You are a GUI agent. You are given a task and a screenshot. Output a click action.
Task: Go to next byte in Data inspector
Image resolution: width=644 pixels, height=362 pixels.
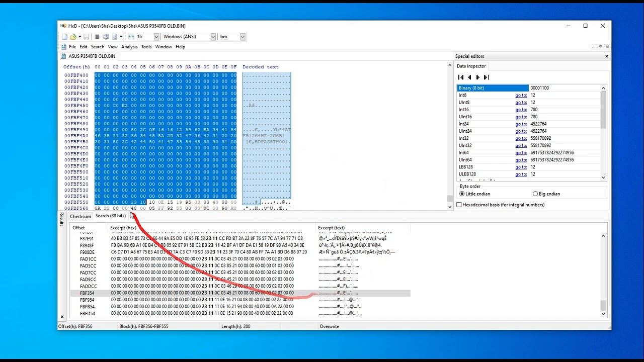pos(478,77)
